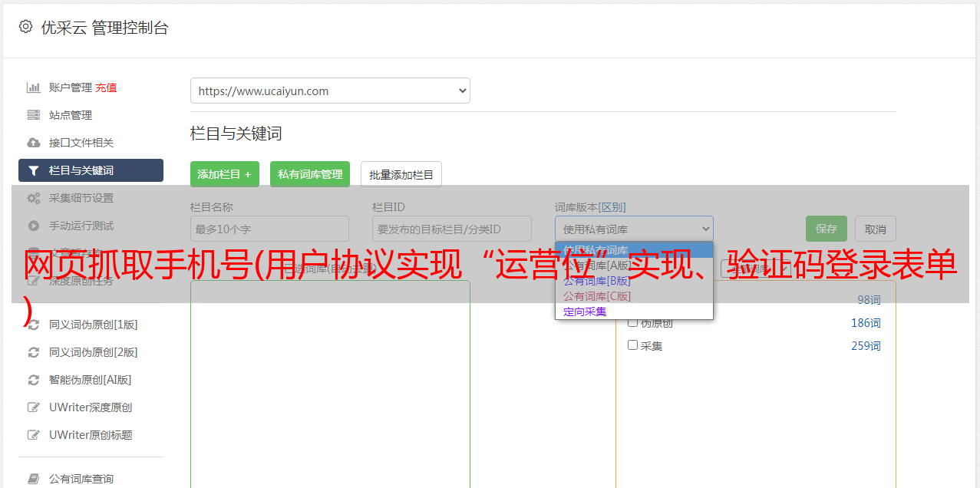Screen dimensions: 980x488
Task: Tick the 采集 checkbox
Action: click(x=633, y=345)
